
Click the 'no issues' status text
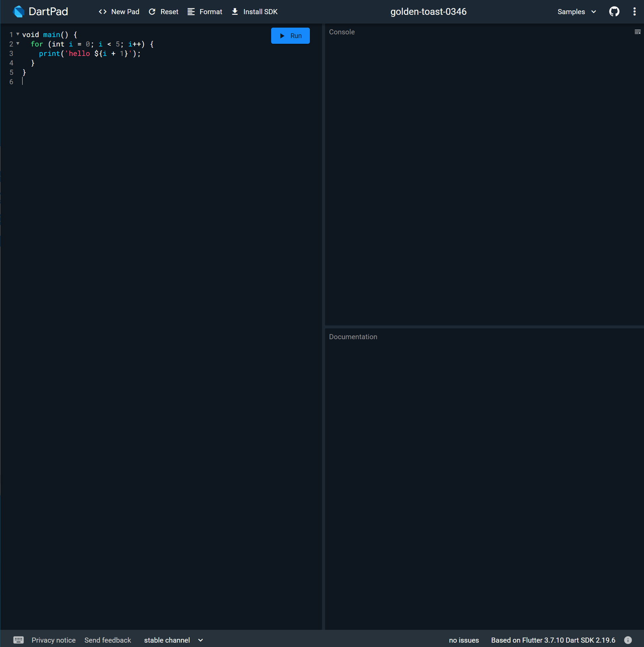[464, 640]
